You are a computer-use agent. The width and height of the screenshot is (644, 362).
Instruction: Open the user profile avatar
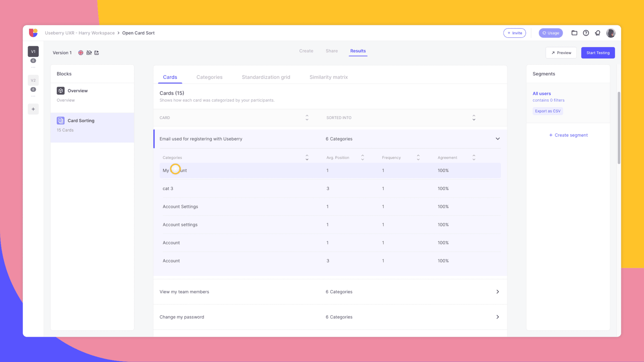pyautogui.click(x=611, y=33)
